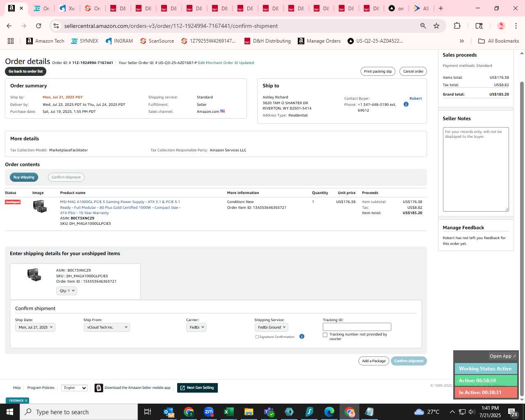Go back to the previous page

point(9,26)
